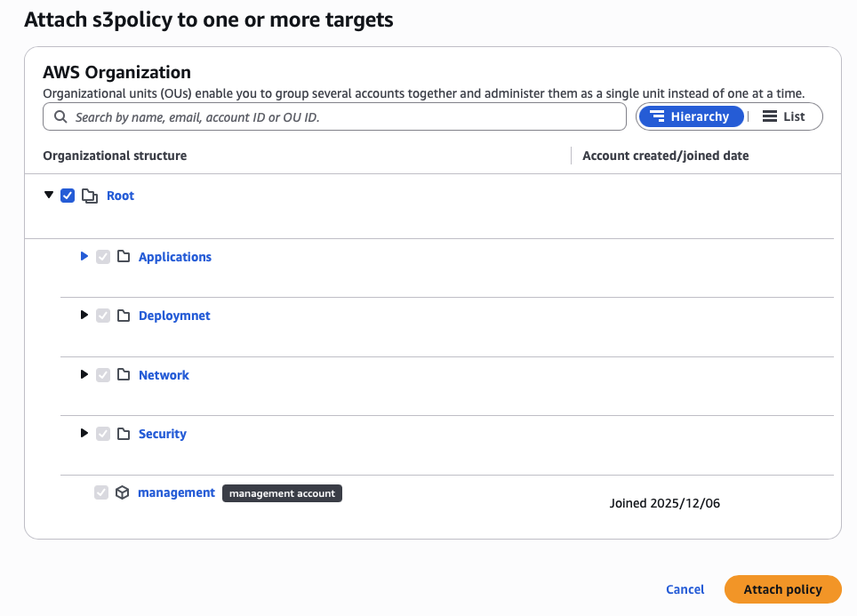Uncheck the Root checkbox
Viewport: 857px width, 616px height.
(68, 196)
